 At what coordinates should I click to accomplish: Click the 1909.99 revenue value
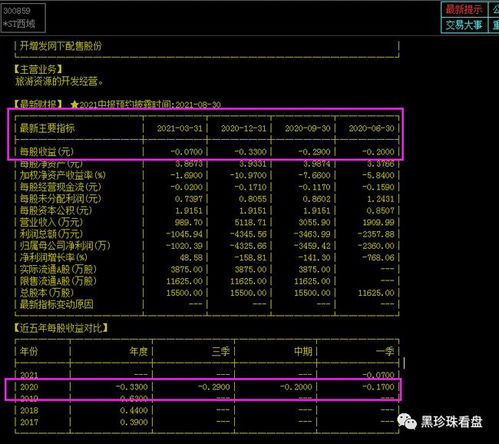click(379, 223)
